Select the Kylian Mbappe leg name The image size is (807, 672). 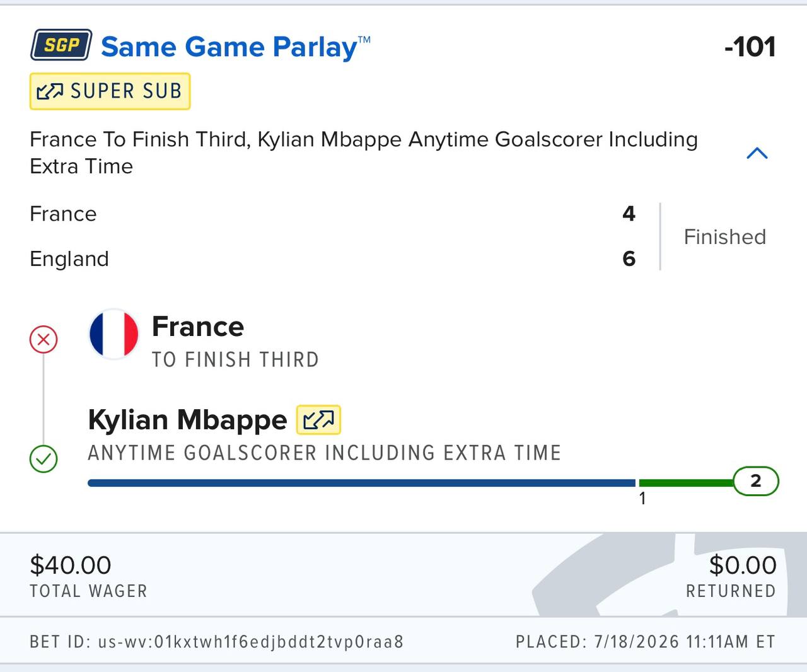187,420
